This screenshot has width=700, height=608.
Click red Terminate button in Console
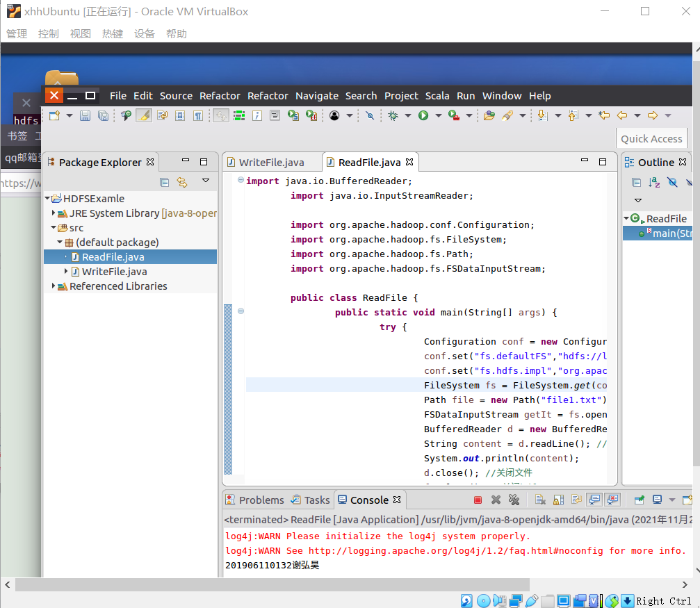pyautogui.click(x=478, y=500)
